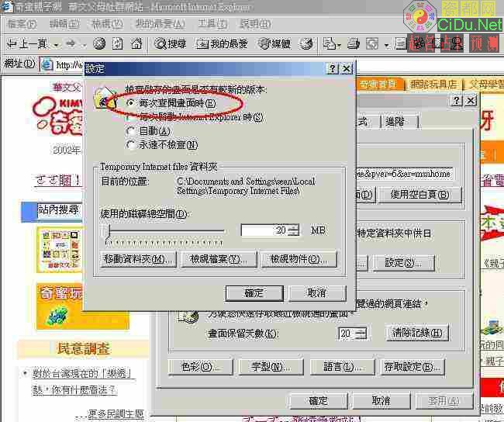Click the Home icon in IE toolbar

[136, 44]
